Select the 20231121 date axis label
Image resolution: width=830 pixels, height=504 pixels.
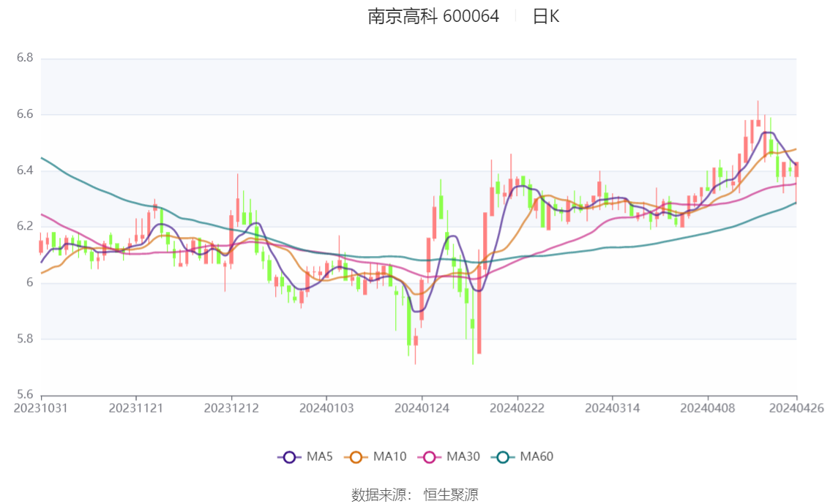point(136,408)
